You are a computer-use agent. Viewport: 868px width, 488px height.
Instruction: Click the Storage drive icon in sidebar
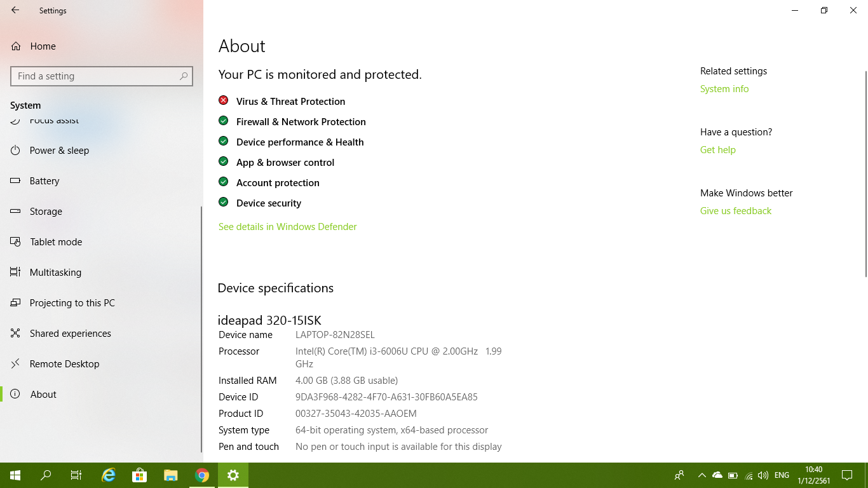16,211
